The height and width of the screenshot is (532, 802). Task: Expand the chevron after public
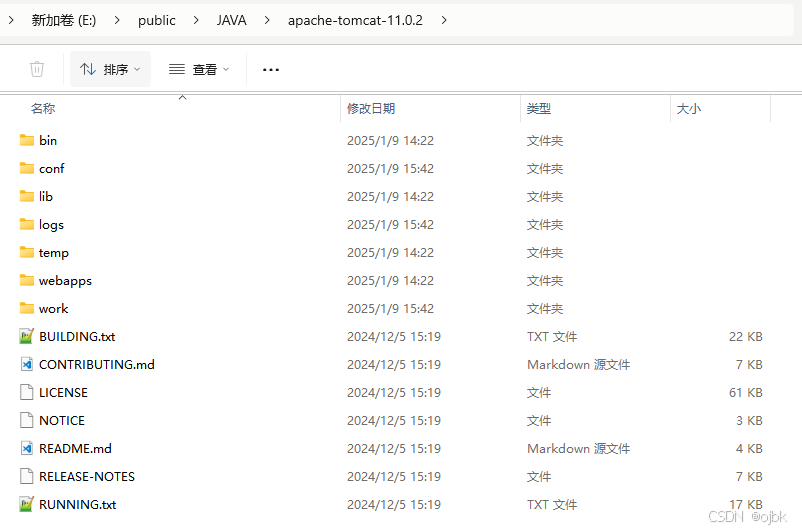point(196,20)
